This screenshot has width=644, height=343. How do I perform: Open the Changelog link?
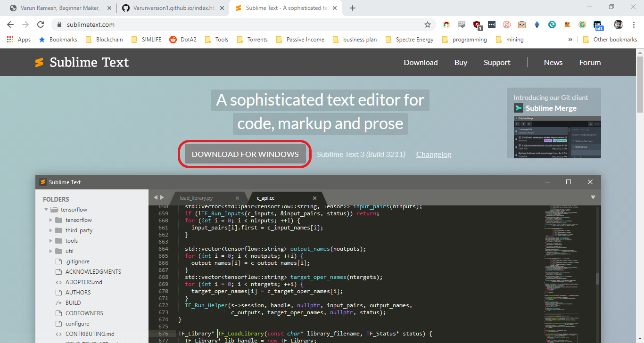[x=434, y=154]
